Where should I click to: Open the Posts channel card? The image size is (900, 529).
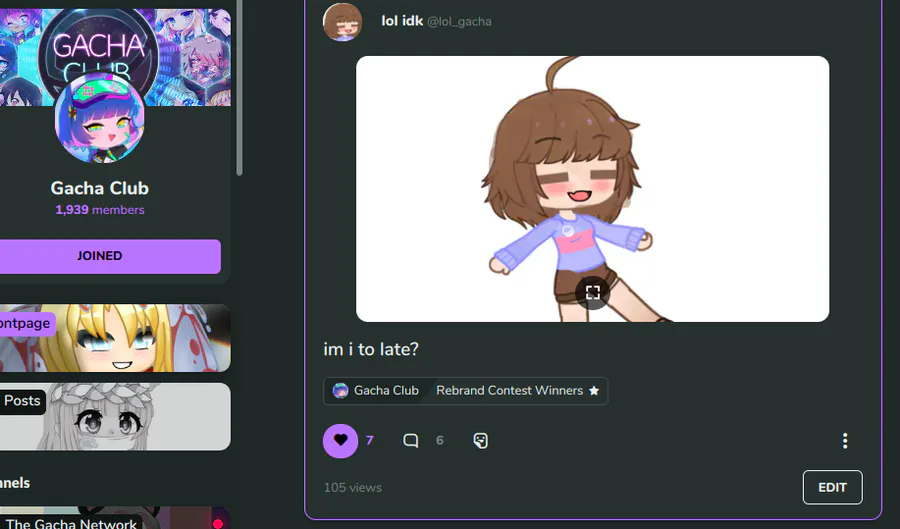click(115, 417)
